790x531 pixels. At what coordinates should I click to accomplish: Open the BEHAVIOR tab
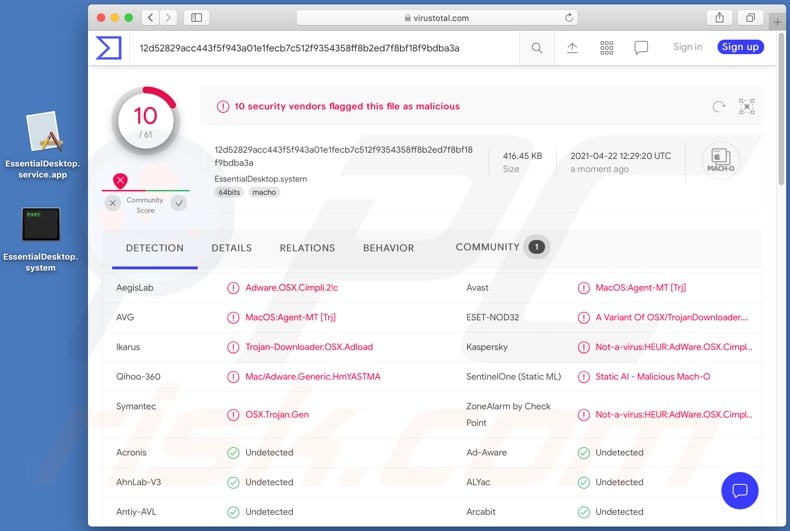point(388,248)
